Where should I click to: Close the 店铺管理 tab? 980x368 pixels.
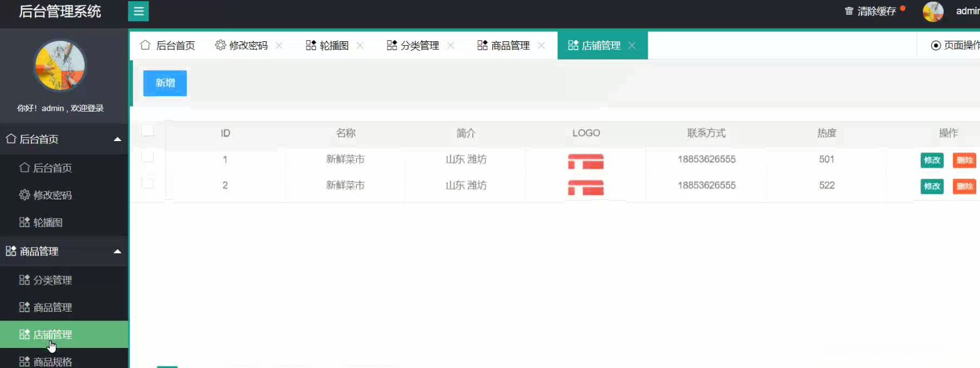(x=632, y=45)
